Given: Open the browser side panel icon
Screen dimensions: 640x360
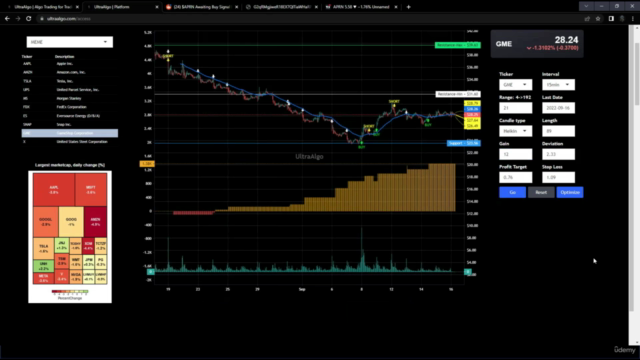Looking at the screenshot, I should (611, 19).
